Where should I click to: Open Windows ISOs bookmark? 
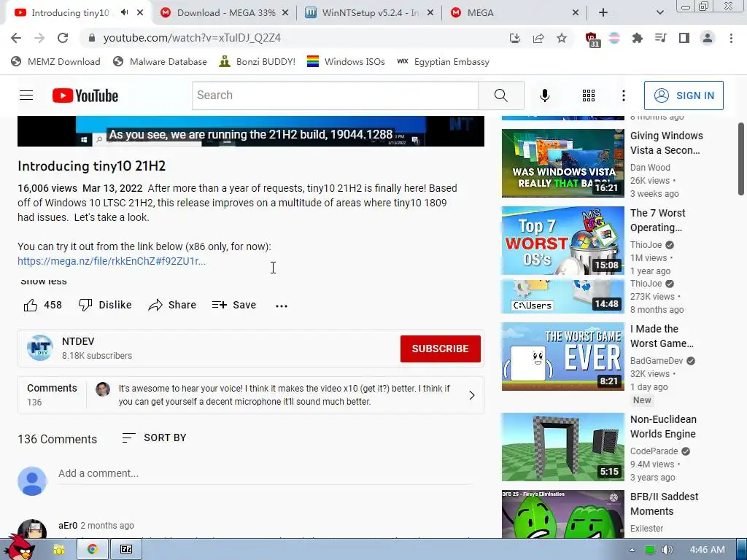pos(346,61)
